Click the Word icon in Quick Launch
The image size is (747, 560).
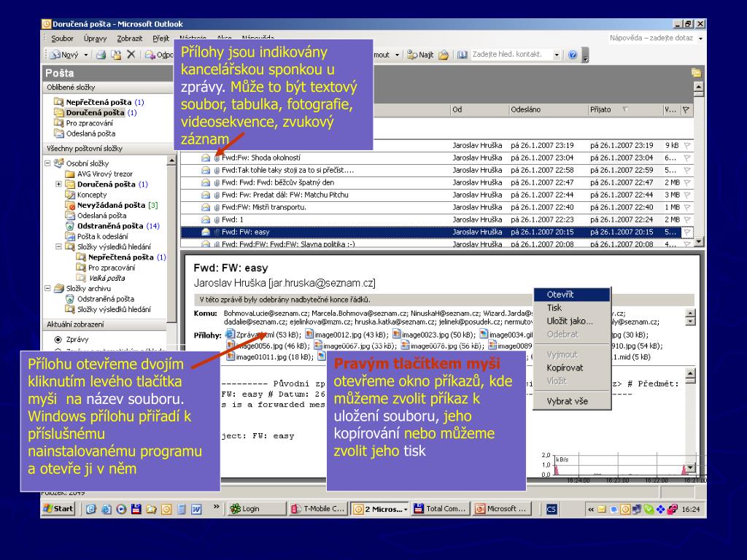[x=196, y=509]
